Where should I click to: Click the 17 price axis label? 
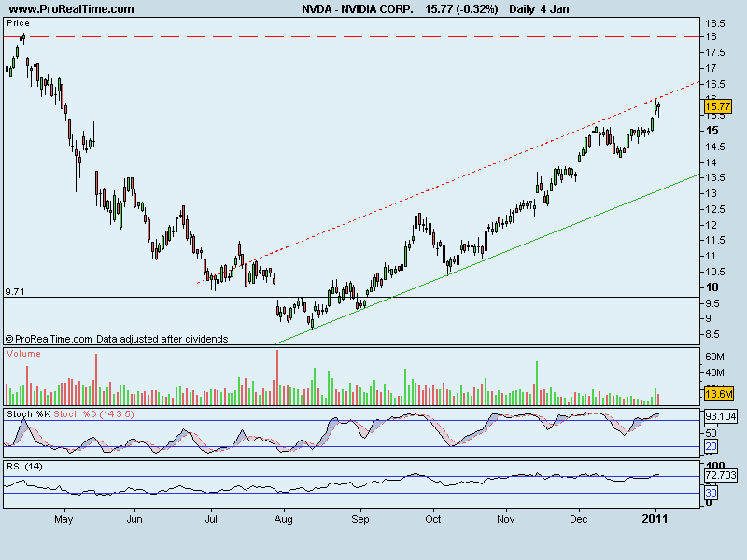[x=712, y=68]
